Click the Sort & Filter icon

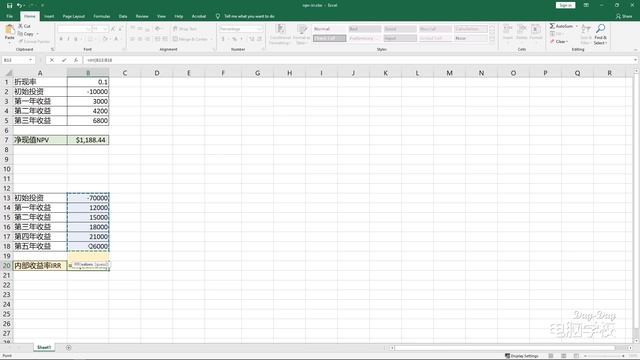tap(586, 29)
